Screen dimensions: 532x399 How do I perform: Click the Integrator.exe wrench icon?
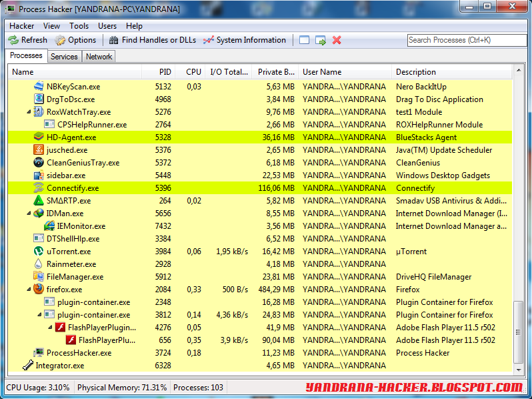28,365
